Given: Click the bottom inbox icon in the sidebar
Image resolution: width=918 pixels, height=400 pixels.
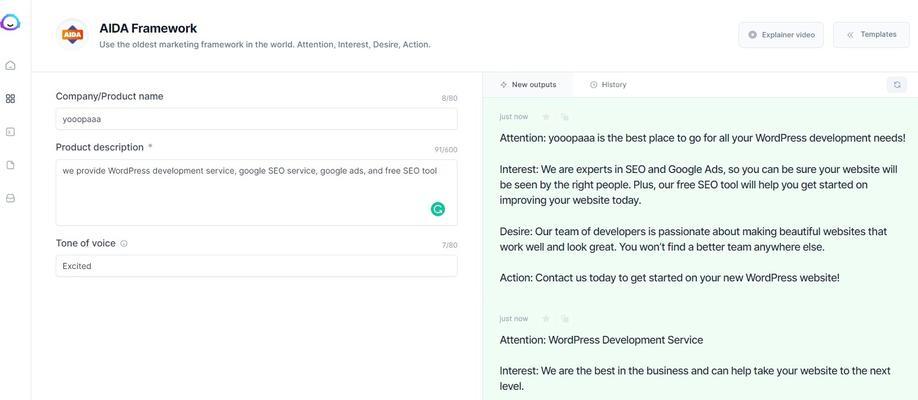Looking at the screenshot, I should pyautogui.click(x=10, y=198).
